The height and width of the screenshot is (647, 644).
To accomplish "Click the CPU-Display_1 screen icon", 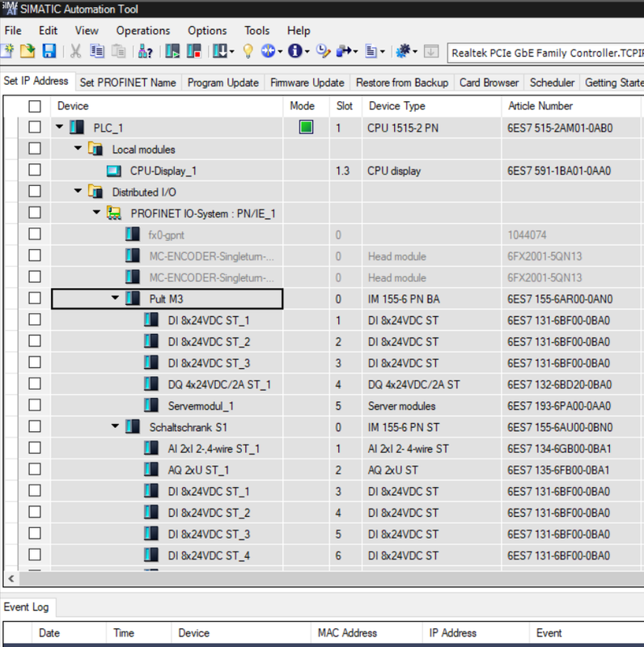I will click(113, 171).
